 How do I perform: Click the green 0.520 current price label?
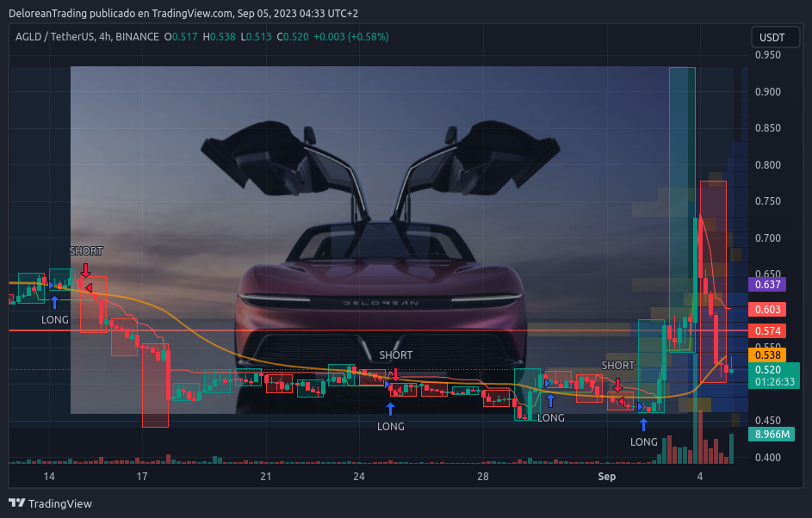coord(767,369)
